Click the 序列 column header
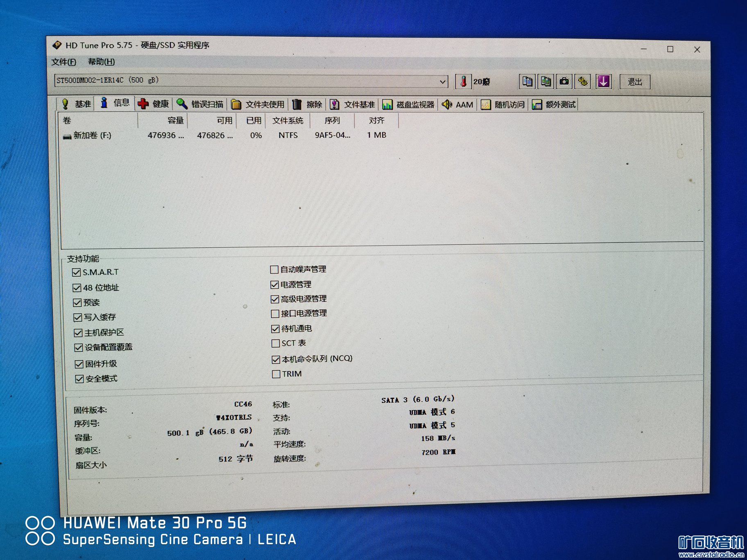Screen dimensions: 747x560 [332, 120]
